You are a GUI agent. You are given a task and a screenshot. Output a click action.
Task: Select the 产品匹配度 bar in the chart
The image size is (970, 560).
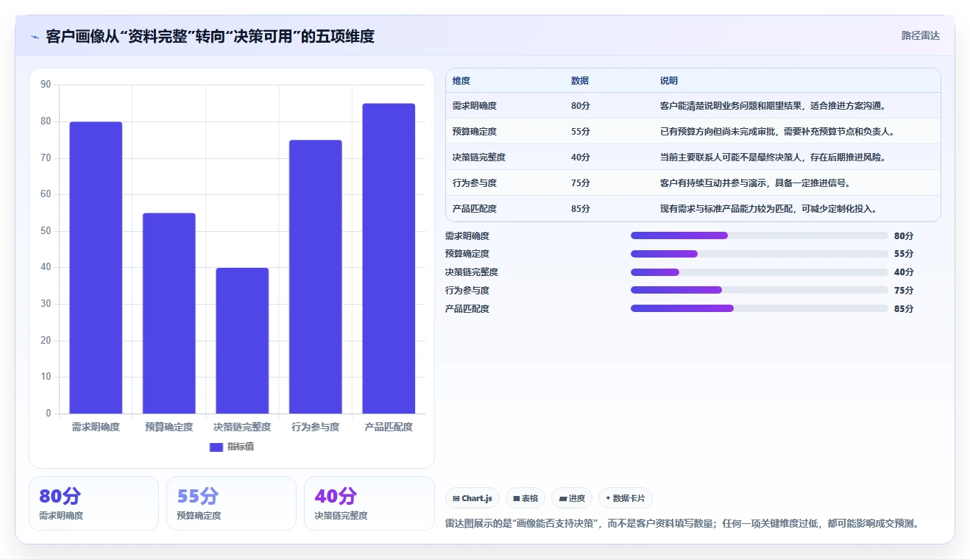389,258
